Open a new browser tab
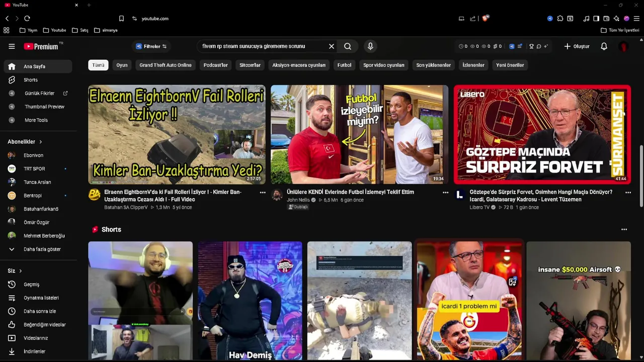 point(89,5)
